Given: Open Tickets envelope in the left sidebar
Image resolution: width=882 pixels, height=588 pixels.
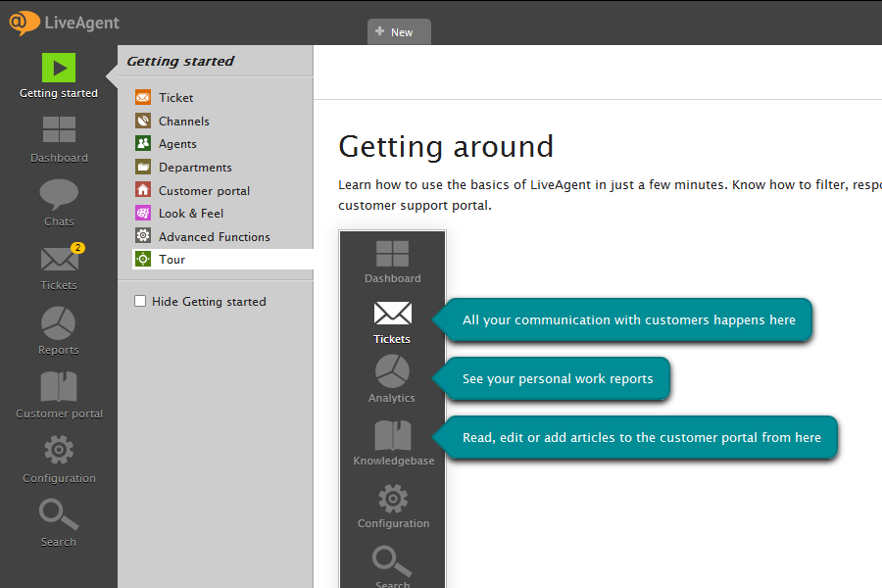Looking at the screenshot, I should [x=59, y=260].
